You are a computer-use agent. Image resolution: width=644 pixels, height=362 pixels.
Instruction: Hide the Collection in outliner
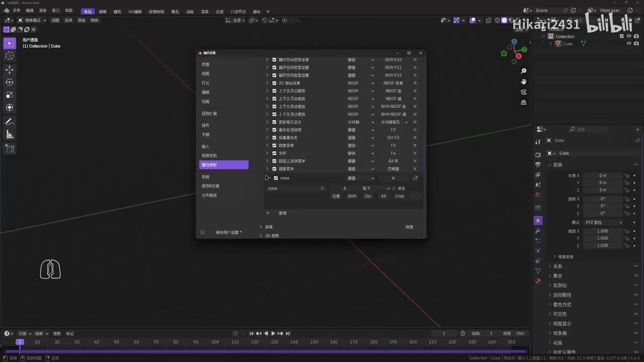pyautogui.click(x=629, y=36)
